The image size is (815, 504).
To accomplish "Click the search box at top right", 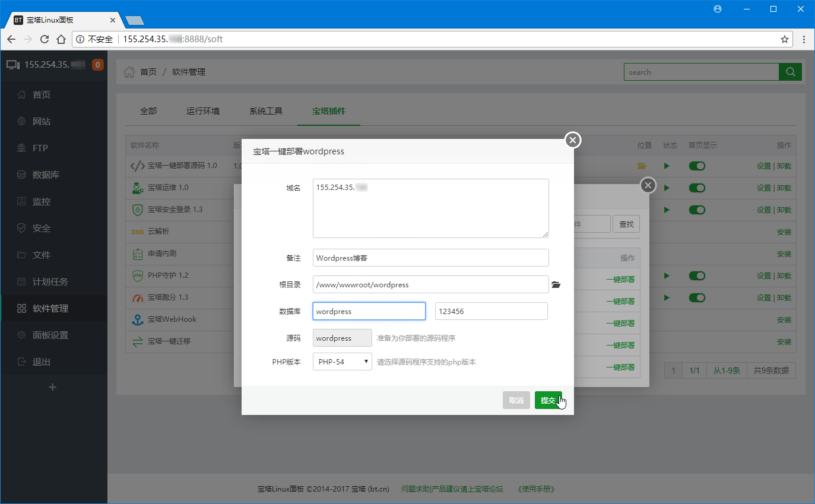I will click(x=701, y=72).
